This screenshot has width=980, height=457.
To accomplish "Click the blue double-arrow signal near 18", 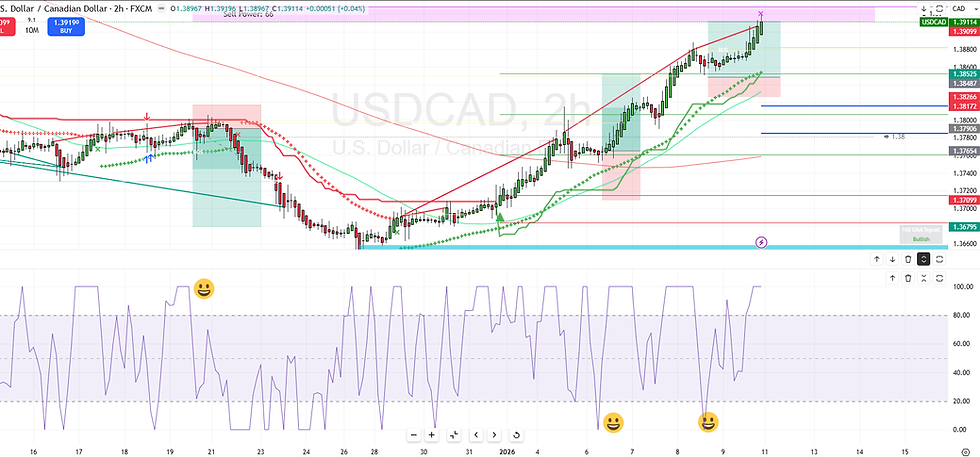I will click(149, 159).
